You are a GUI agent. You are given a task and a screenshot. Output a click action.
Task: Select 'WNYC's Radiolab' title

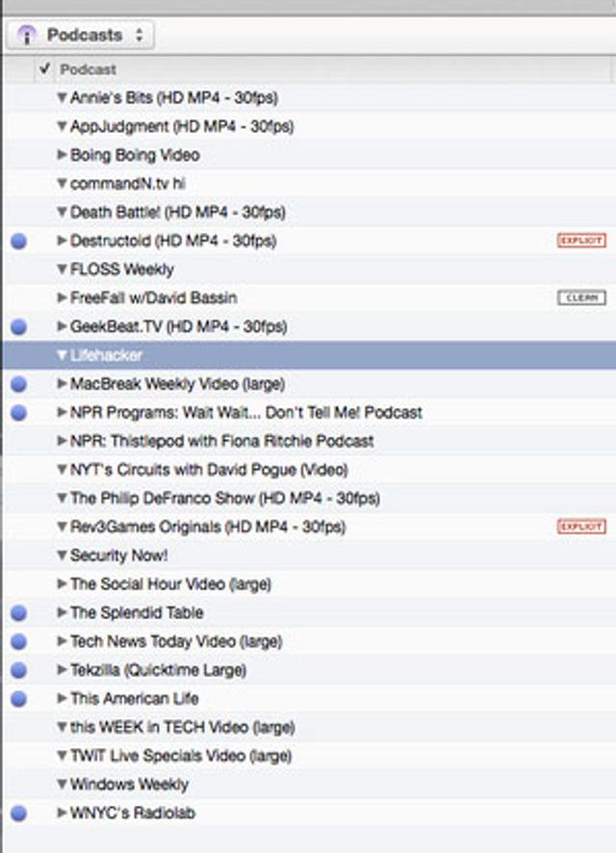[133, 814]
